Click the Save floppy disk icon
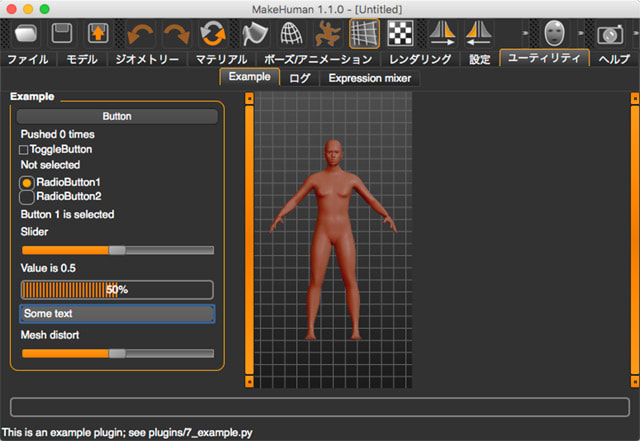640x441 pixels. click(x=62, y=33)
